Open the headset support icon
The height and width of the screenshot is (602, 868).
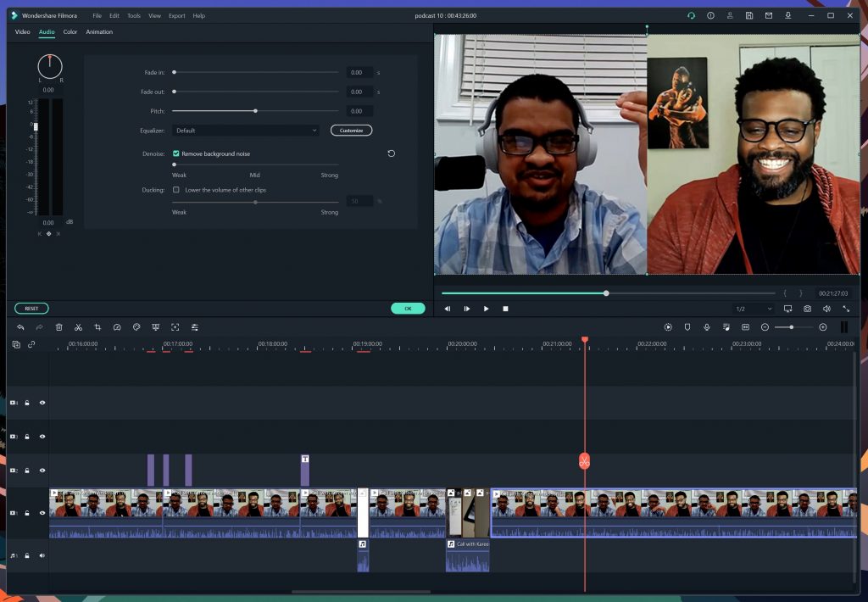tap(692, 15)
